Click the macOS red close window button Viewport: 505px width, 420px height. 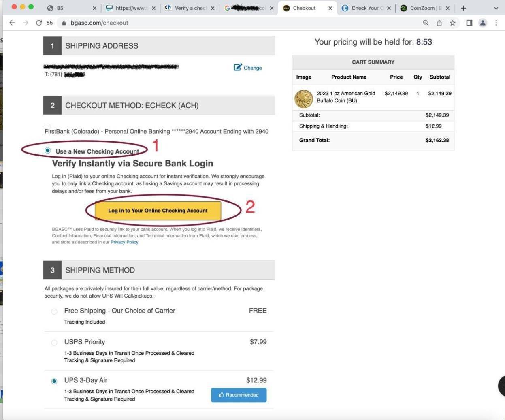click(x=14, y=7)
